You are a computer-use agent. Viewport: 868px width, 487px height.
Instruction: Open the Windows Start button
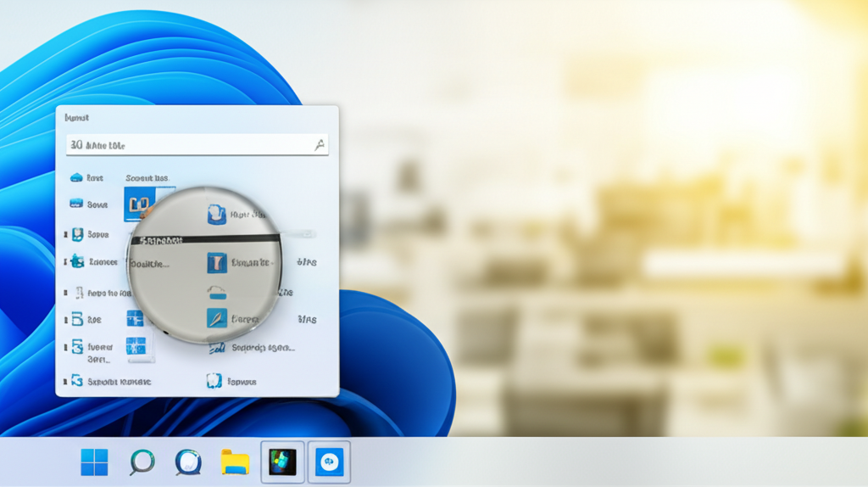pos(94,462)
